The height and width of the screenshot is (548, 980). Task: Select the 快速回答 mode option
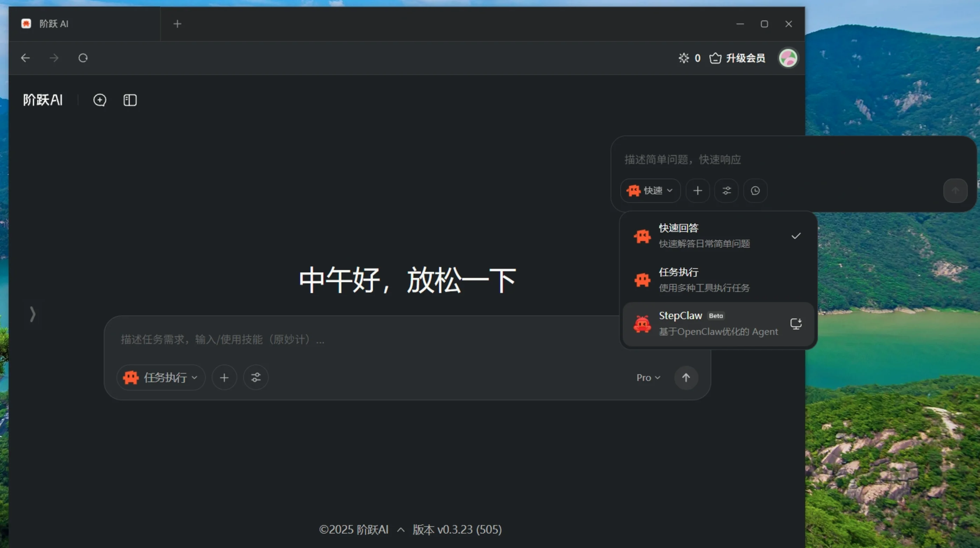(718, 236)
